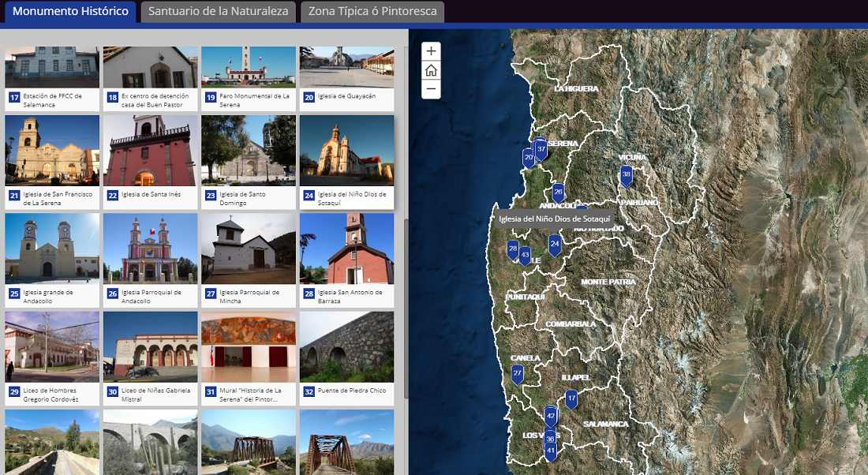Click map marker 17 near Illapel

[x=571, y=398]
